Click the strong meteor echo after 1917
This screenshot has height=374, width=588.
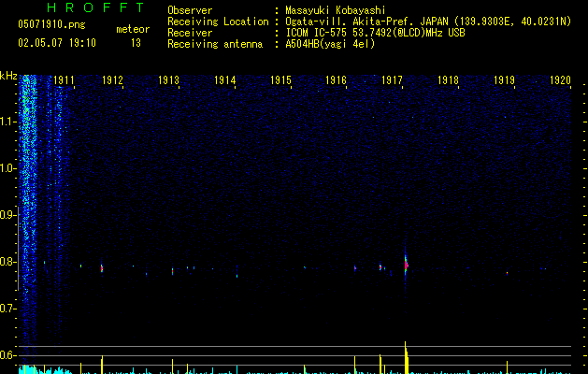(x=406, y=265)
